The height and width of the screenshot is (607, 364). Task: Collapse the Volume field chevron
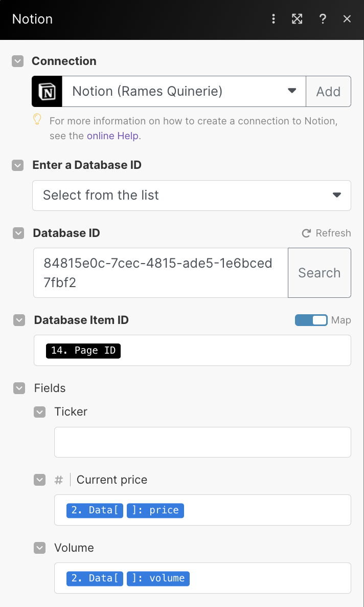pyautogui.click(x=39, y=548)
